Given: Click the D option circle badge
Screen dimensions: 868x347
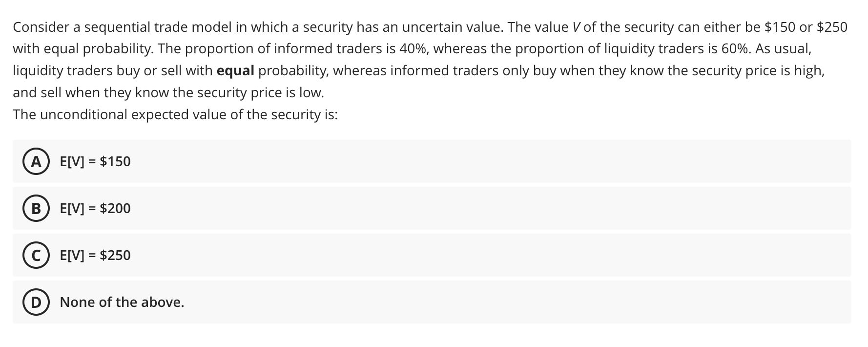Looking at the screenshot, I should point(36,302).
